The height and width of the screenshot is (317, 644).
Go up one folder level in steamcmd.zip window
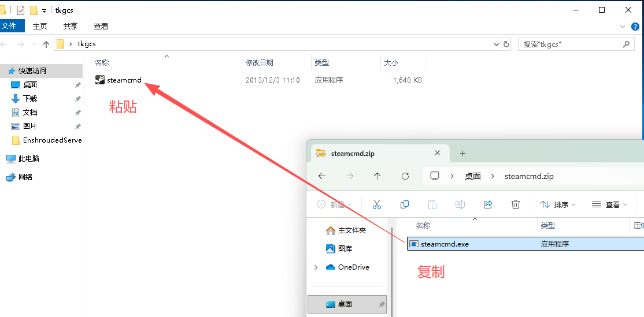pos(377,176)
